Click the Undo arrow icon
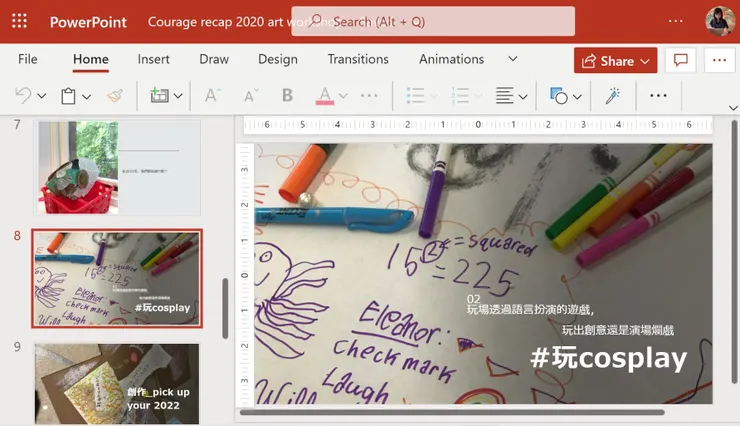The height and width of the screenshot is (426, 740). point(23,96)
